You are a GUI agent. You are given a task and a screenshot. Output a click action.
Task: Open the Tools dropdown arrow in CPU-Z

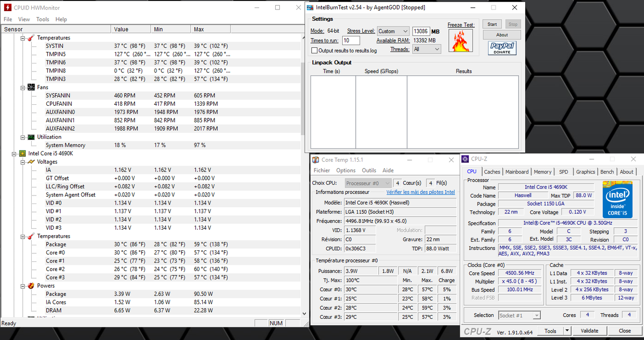[x=567, y=331]
